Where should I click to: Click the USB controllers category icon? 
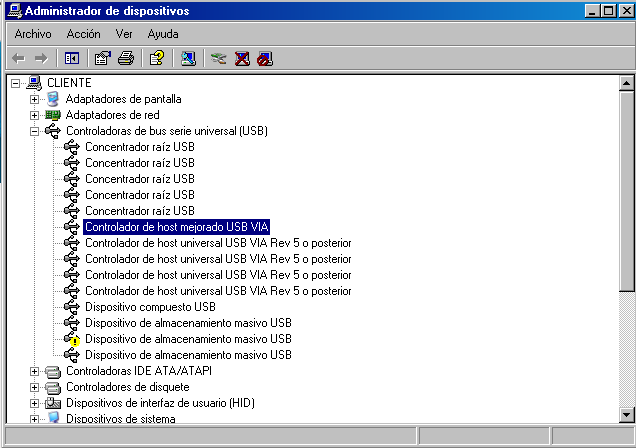pyautogui.click(x=53, y=131)
